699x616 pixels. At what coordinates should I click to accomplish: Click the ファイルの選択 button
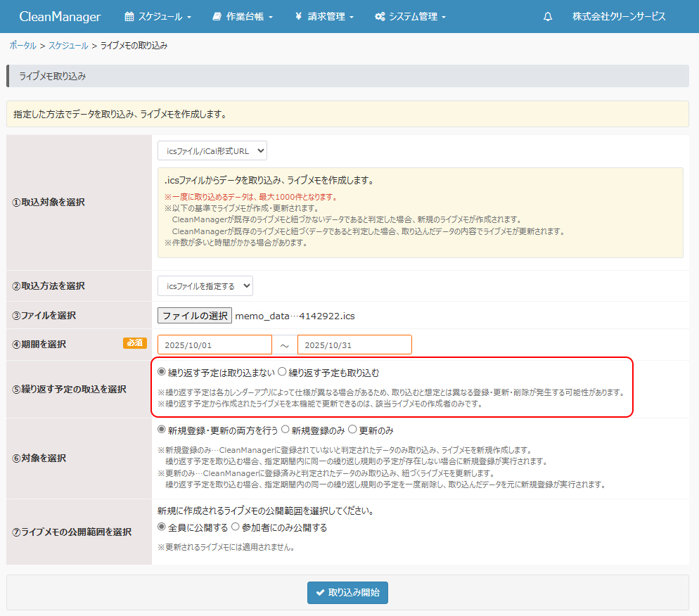(195, 316)
